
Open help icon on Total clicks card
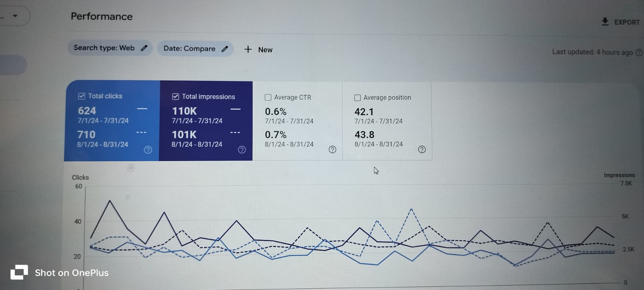pos(148,150)
